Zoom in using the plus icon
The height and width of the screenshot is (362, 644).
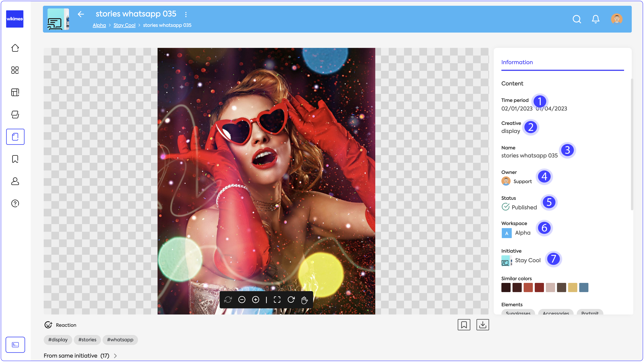click(x=255, y=300)
